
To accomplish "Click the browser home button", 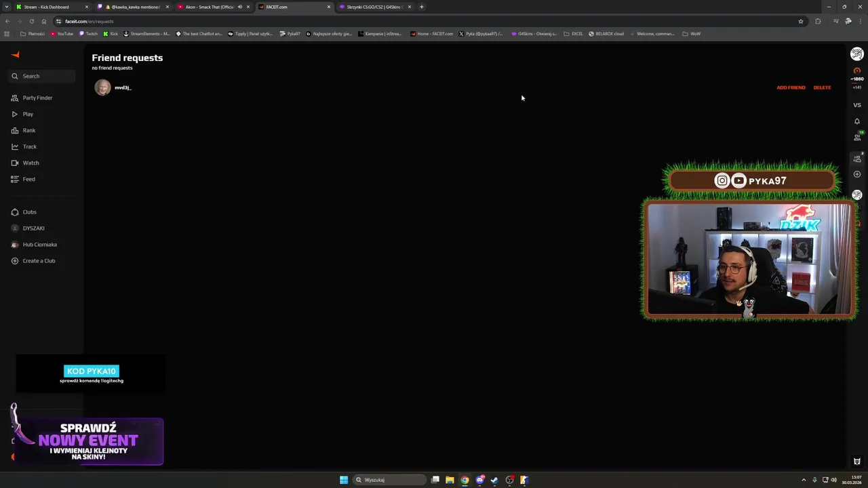I will click(x=44, y=21).
